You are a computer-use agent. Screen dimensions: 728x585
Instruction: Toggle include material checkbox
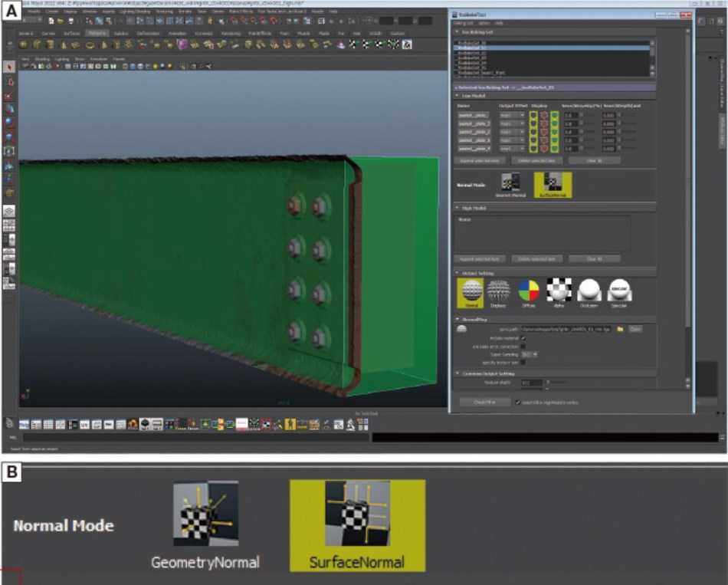[523, 338]
